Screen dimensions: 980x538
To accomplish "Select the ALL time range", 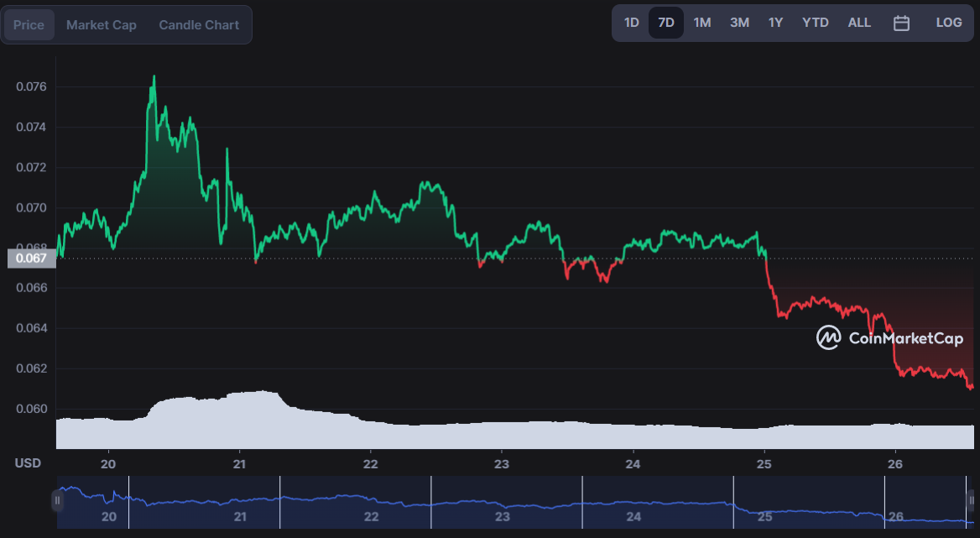I will (858, 23).
